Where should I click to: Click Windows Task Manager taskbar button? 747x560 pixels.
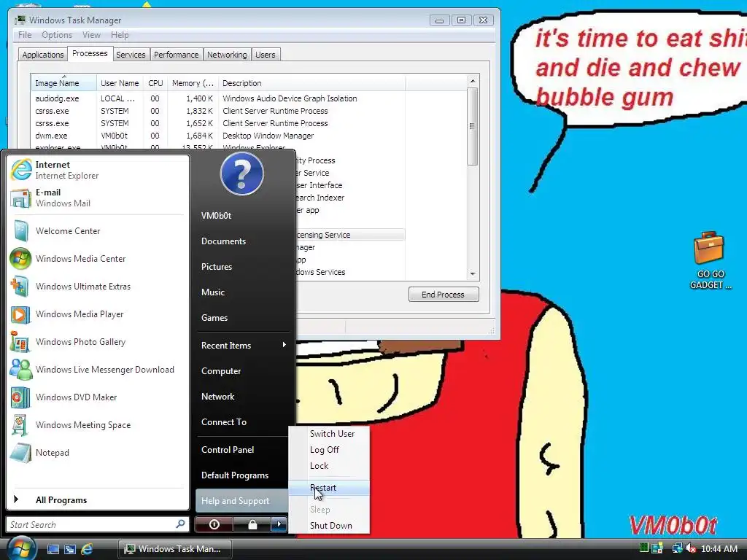pos(175,549)
